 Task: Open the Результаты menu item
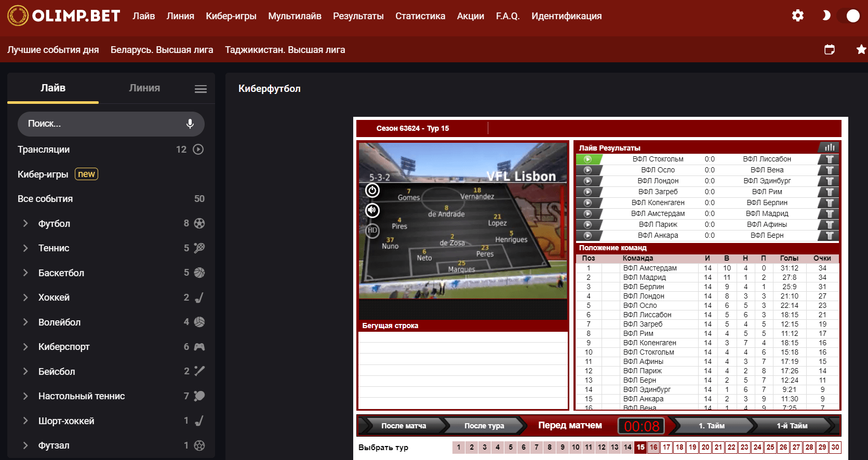358,16
